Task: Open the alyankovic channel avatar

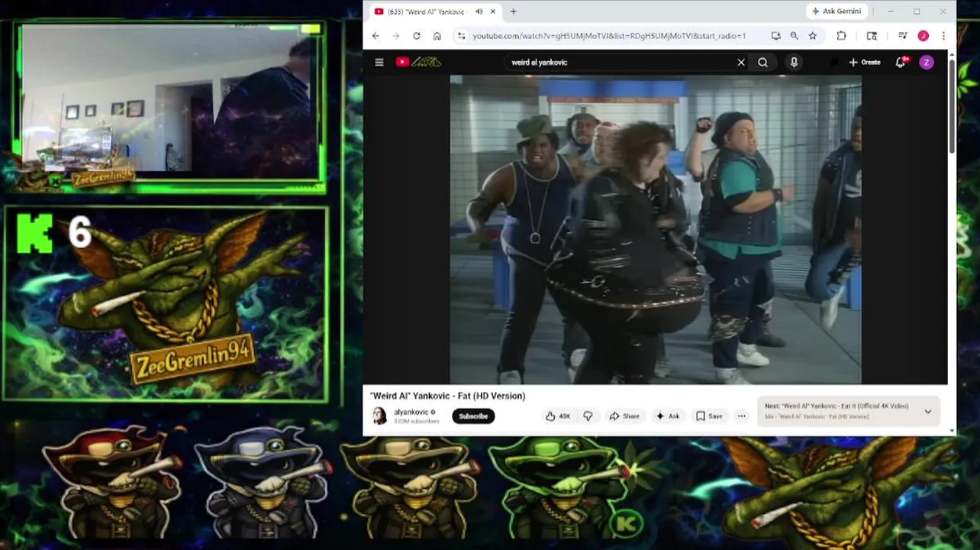Action: pos(379,416)
